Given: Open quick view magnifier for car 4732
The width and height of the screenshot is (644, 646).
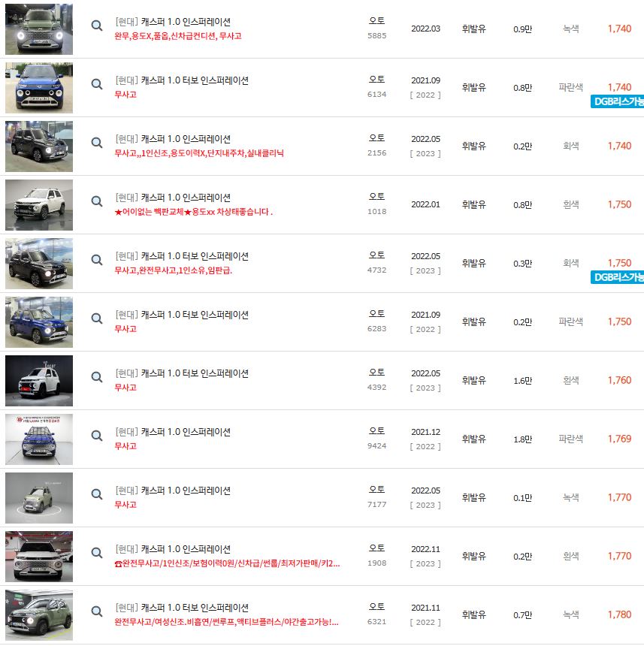Looking at the screenshot, I should click(97, 260).
